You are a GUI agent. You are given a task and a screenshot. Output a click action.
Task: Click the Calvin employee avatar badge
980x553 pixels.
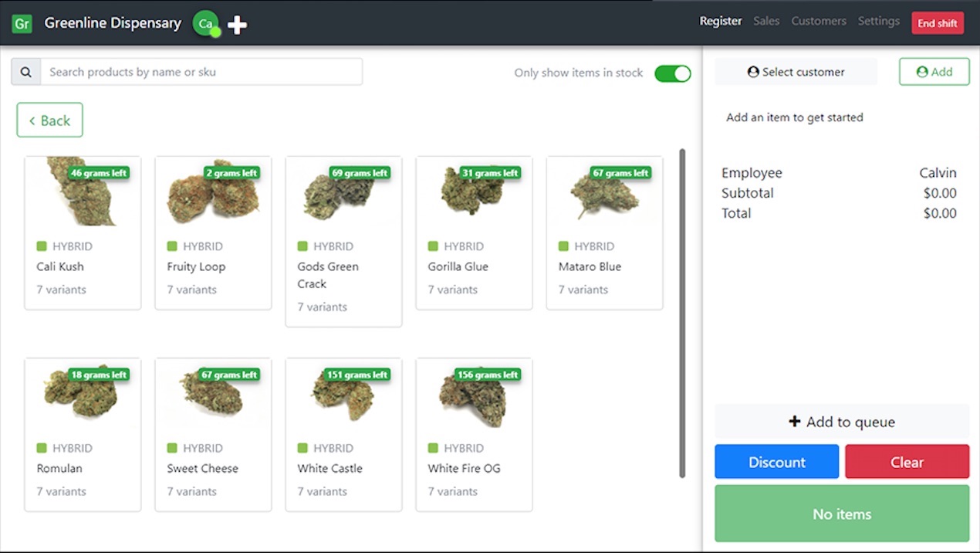click(x=205, y=23)
